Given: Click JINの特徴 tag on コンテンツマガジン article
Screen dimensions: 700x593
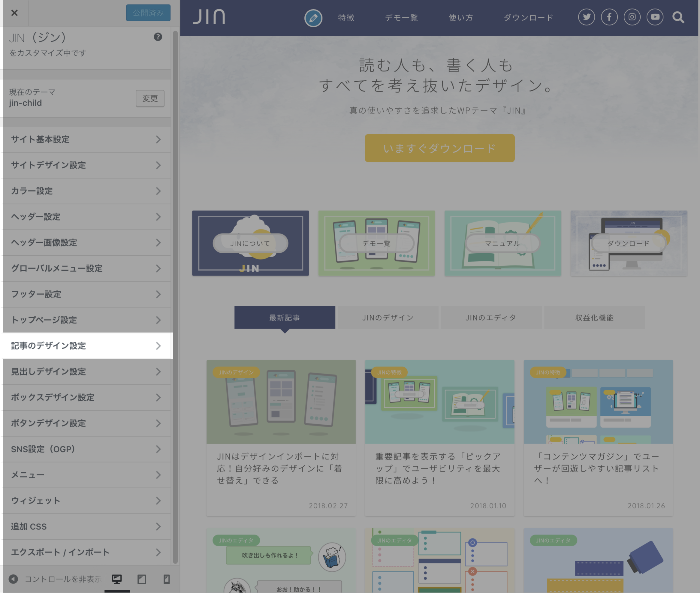Looking at the screenshot, I should pos(548,372).
